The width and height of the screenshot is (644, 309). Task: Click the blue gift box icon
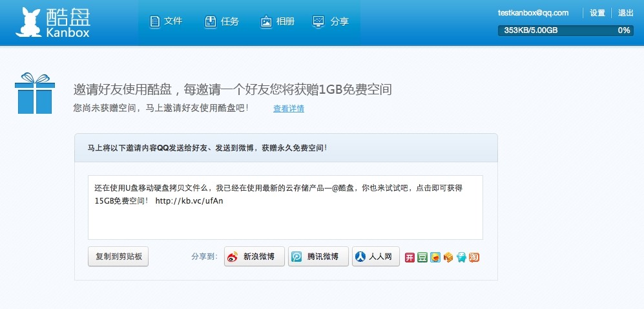pos(35,93)
